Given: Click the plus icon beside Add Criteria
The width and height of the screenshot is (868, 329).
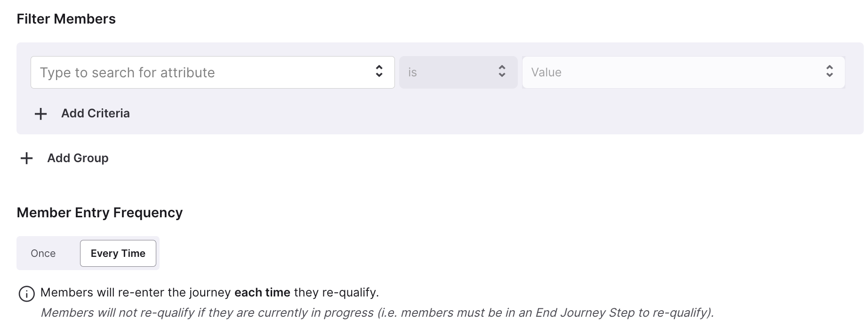Looking at the screenshot, I should pos(41,114).
